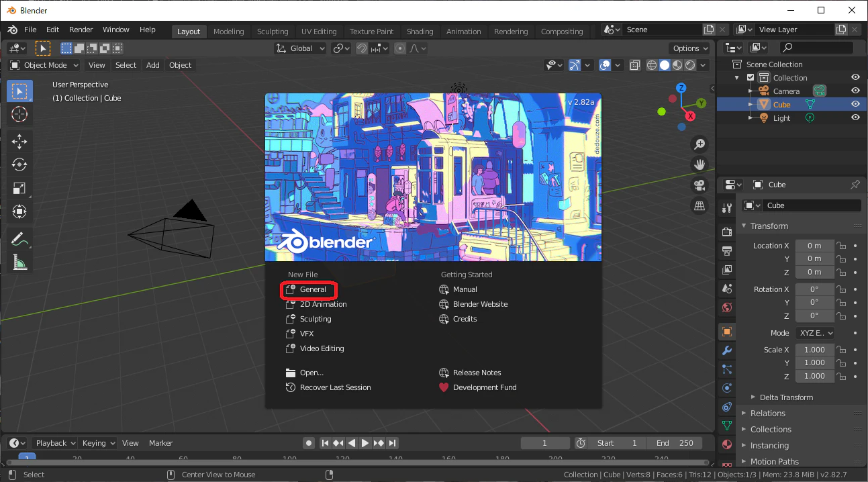The width and height of the screenshot is (868, 482).
Task: Uncheck the Collection checkbox in outliner
Action: 751,78
